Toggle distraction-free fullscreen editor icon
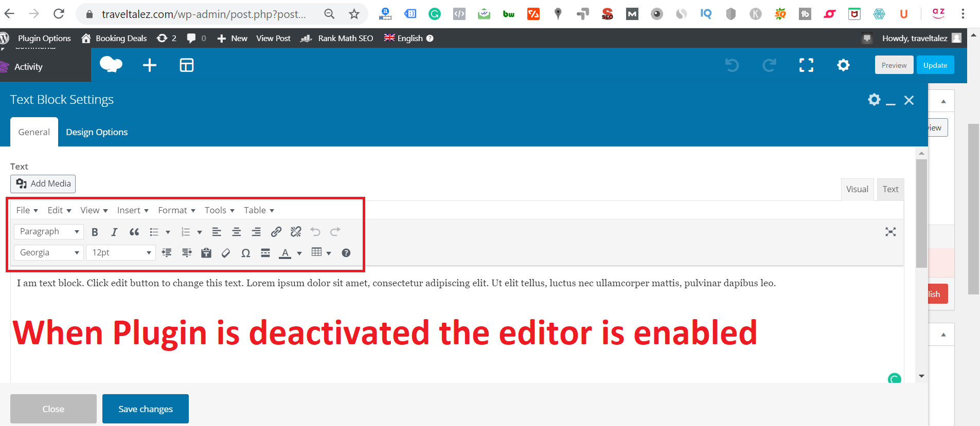 [x=890, y=232]
